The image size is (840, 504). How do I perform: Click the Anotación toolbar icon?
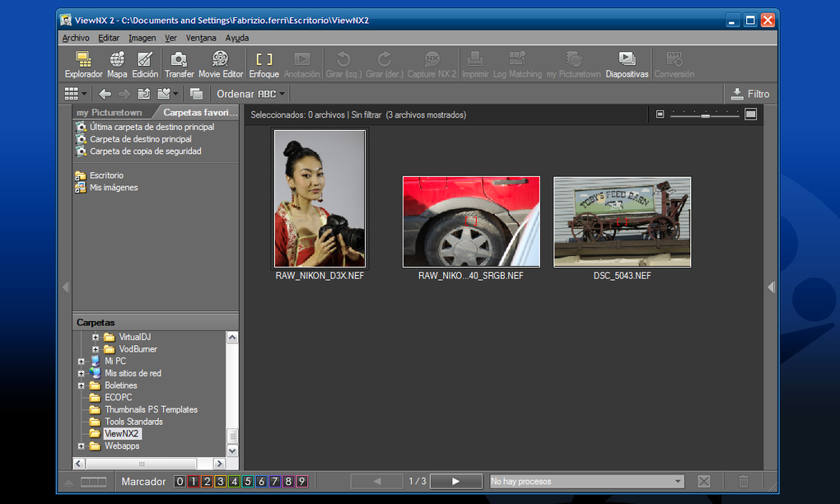(301, 64)
